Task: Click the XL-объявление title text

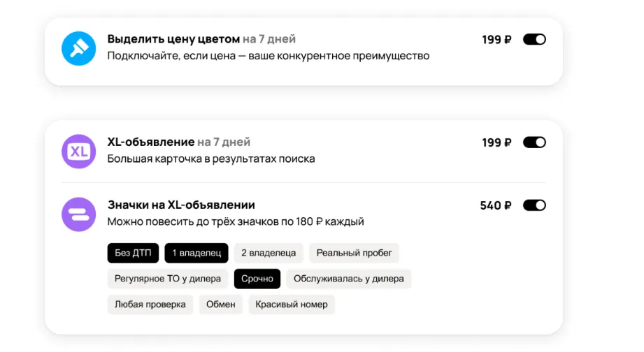Action: tap(151, 142)
